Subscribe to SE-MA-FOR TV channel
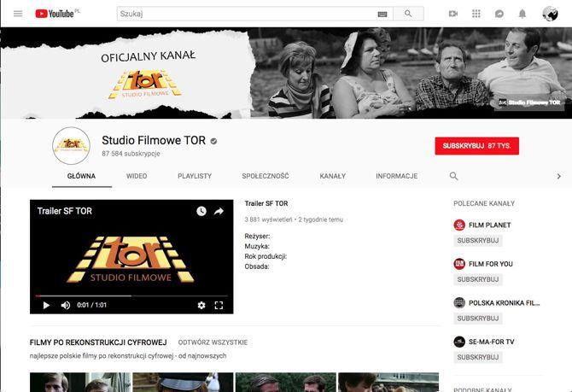 [x=478, y=357]
